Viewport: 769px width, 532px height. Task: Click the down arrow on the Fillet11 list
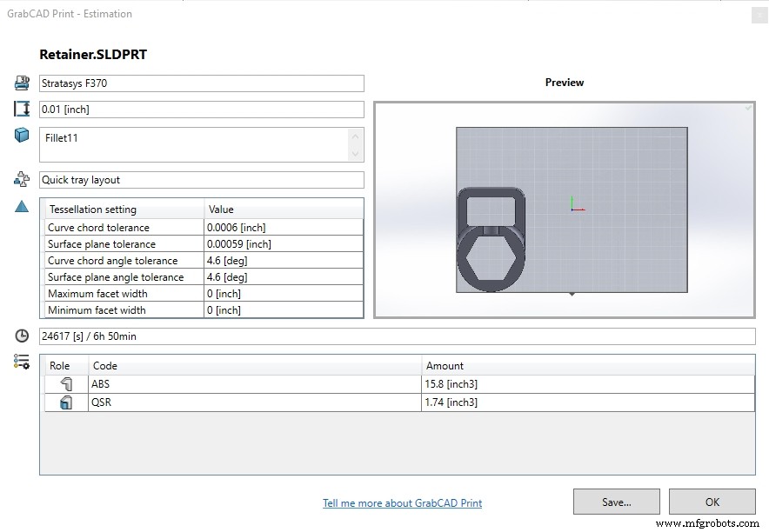coord(355,153)
